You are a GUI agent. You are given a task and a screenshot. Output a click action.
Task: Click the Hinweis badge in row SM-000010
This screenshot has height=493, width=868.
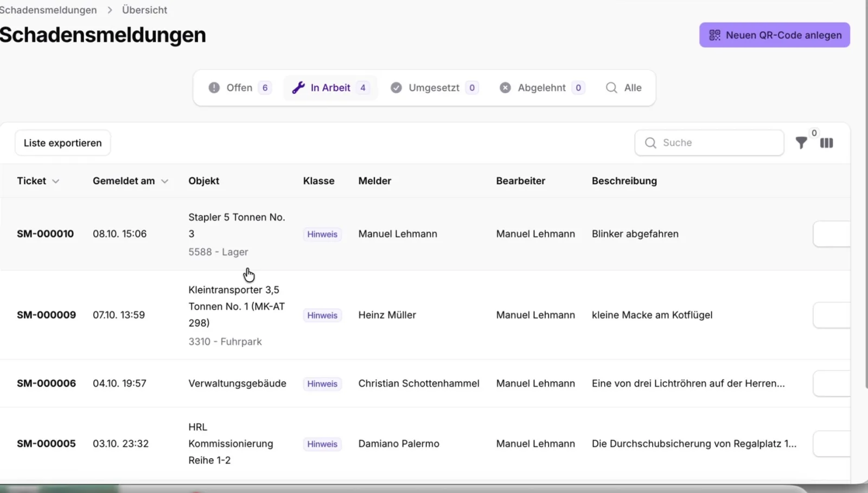coord(322,234)
